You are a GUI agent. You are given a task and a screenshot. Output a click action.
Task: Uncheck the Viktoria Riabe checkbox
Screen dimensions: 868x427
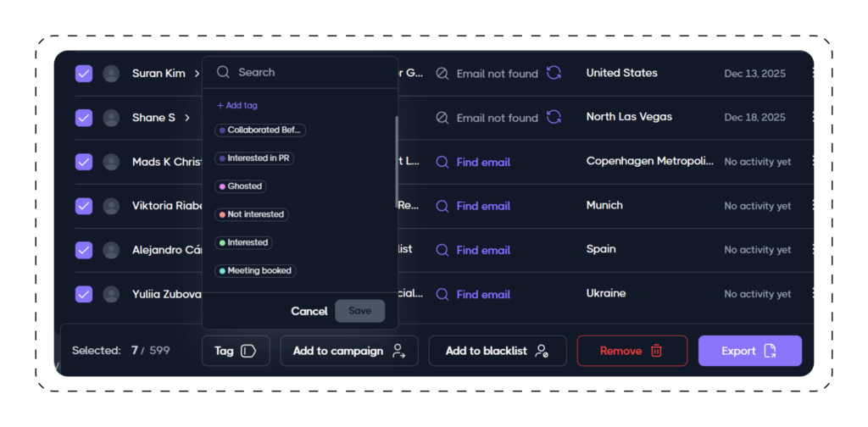pos(84,206)
